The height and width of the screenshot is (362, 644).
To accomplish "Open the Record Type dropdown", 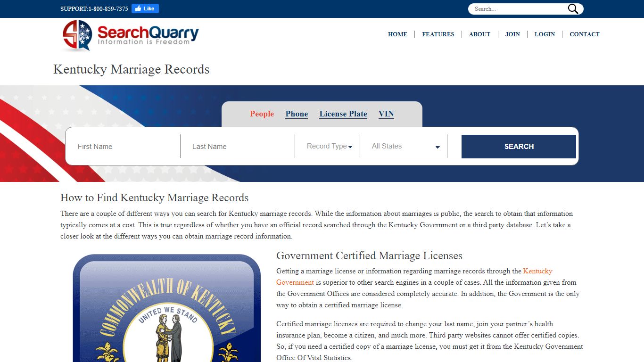I will pos(330,146).
